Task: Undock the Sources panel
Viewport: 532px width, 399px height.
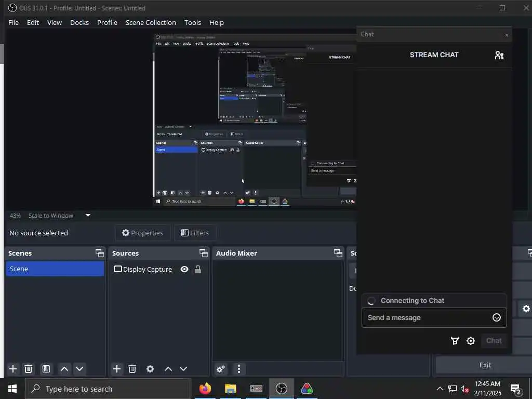Action: [x=203, y=253]
